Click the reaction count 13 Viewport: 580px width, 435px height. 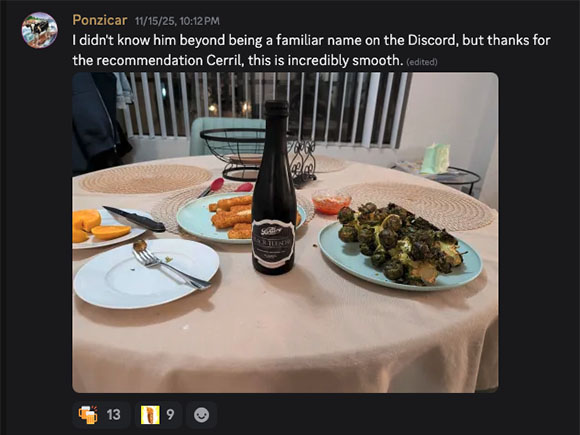(114, 415)
